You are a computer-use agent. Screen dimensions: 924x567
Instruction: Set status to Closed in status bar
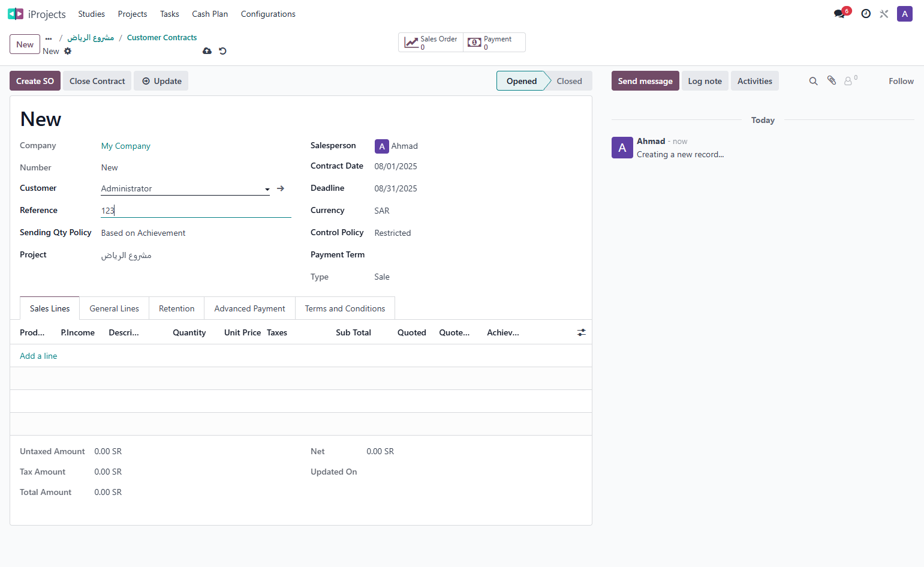click(569, 81)
